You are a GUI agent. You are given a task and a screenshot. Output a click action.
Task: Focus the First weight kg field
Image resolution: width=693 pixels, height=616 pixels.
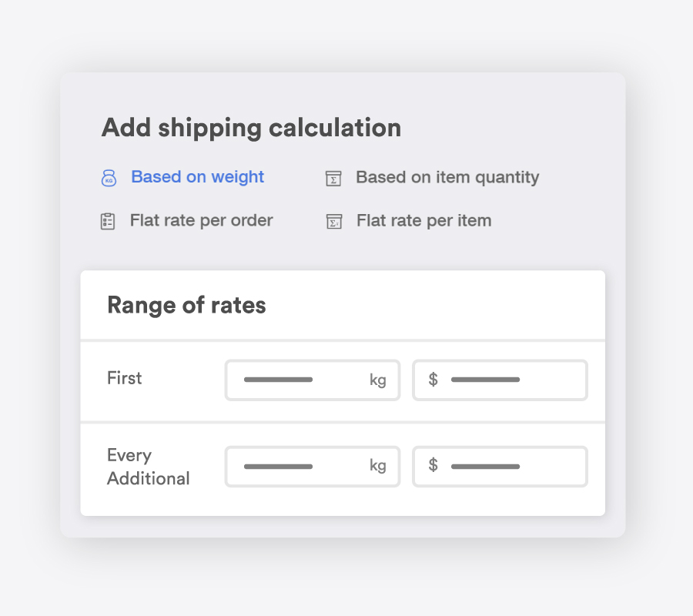tap(313, 380)
